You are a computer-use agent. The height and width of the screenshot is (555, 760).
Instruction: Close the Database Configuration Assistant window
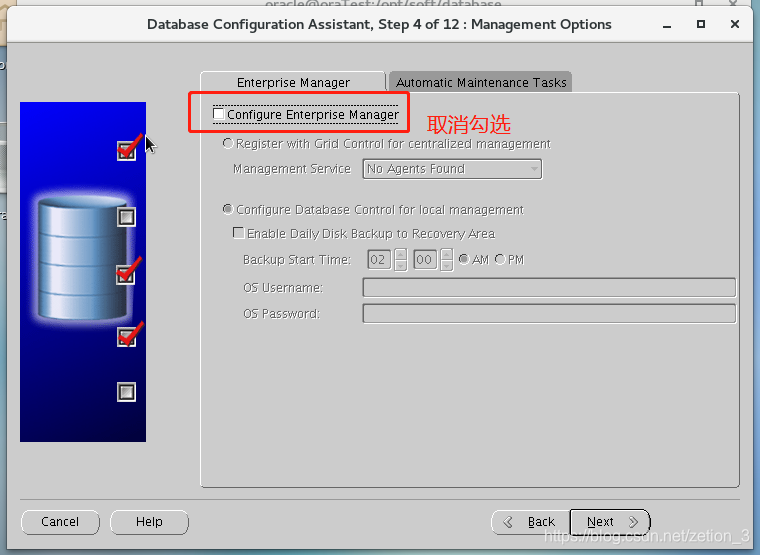[735, 24]
